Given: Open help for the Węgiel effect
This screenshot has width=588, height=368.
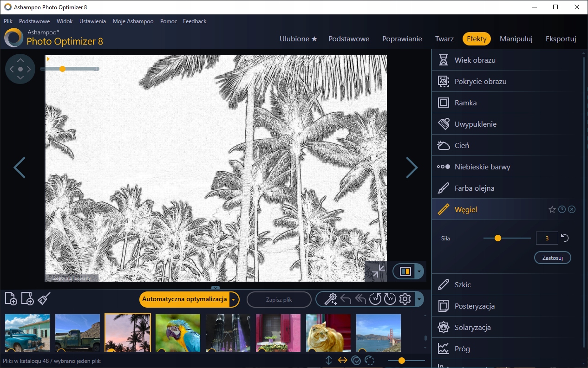Looking at the screenshot, I should pos(562,210).
